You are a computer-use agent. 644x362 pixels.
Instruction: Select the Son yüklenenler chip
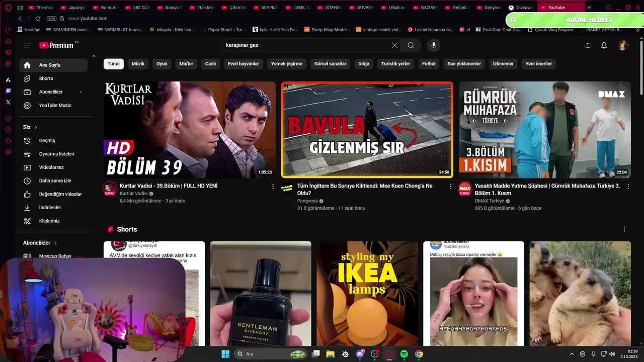click(x=464, y=64)
